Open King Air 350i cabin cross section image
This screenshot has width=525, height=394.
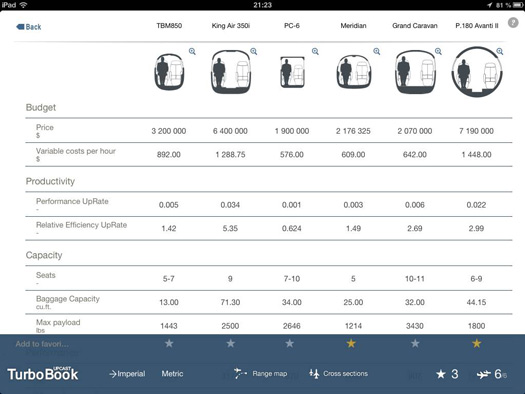click(x=231, y=72)
